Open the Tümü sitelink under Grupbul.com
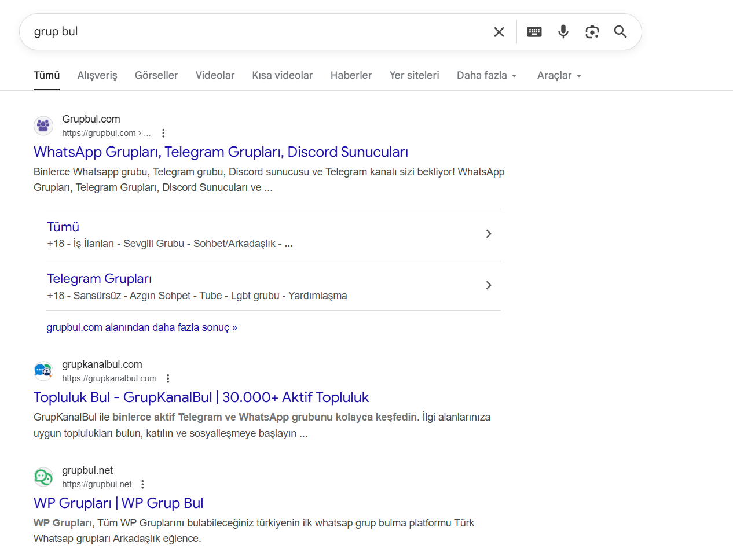Screen dimensions: 733x560 point(63,227)
